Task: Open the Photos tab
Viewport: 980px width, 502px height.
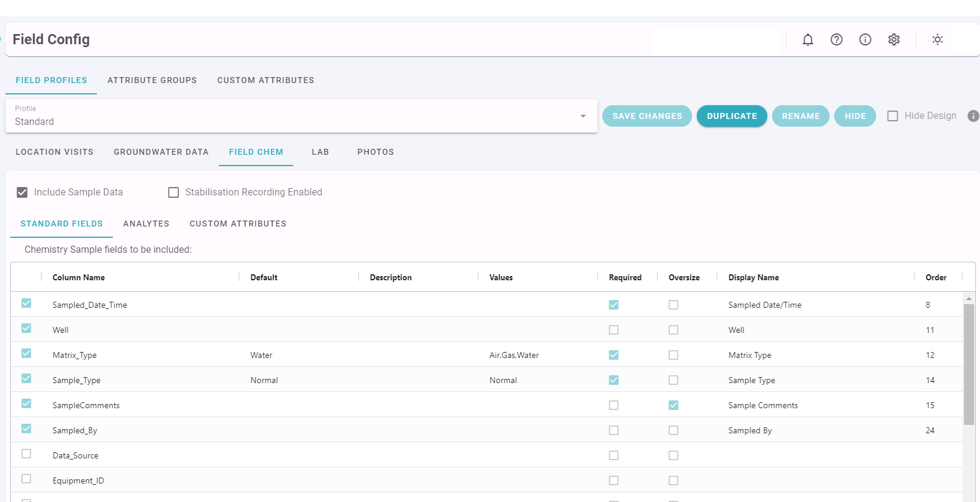Action: [376, 152]
